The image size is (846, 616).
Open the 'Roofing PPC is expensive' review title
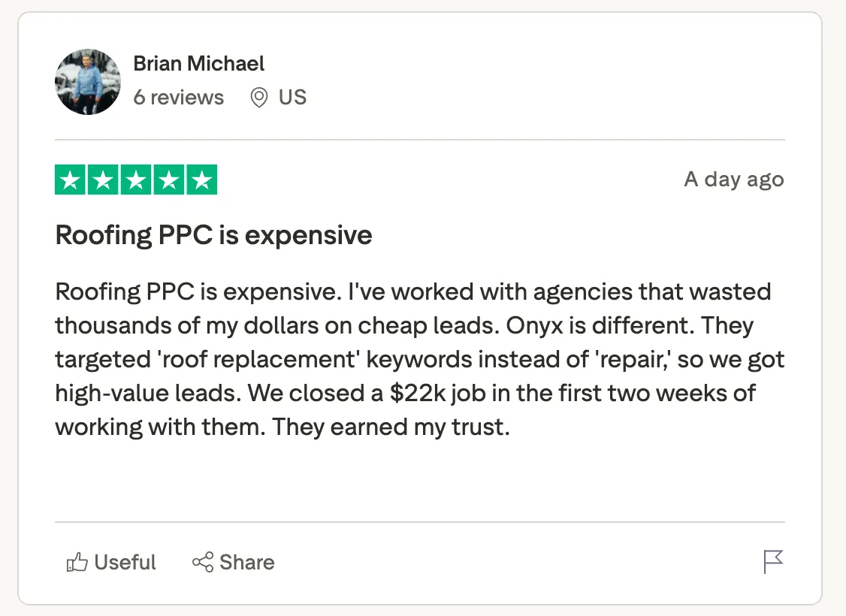coord(214,236)
